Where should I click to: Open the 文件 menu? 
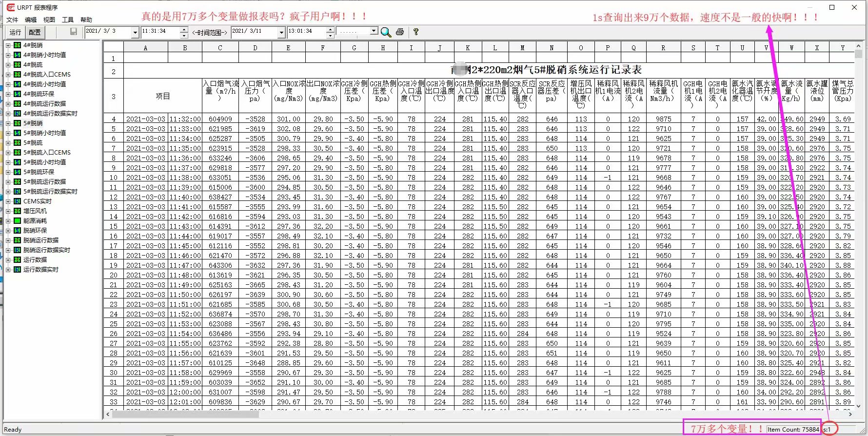point(12,20)
